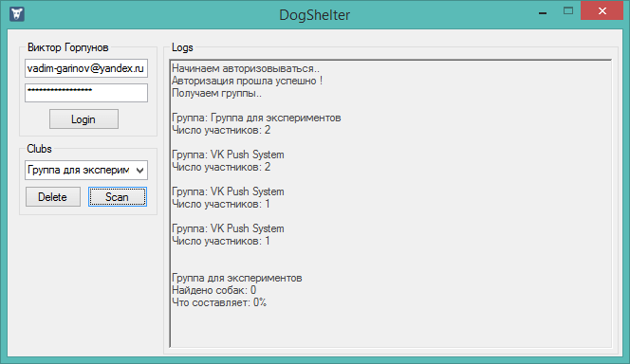630x364 pixels.
Task: Click the 'Clubs' group label
Action: [x=39, y=149]
